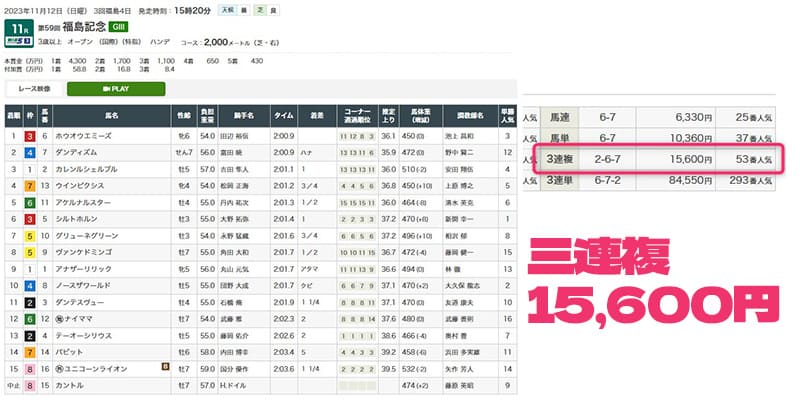Click the 地 mark before ユニコーンライオン

(60, 369)
